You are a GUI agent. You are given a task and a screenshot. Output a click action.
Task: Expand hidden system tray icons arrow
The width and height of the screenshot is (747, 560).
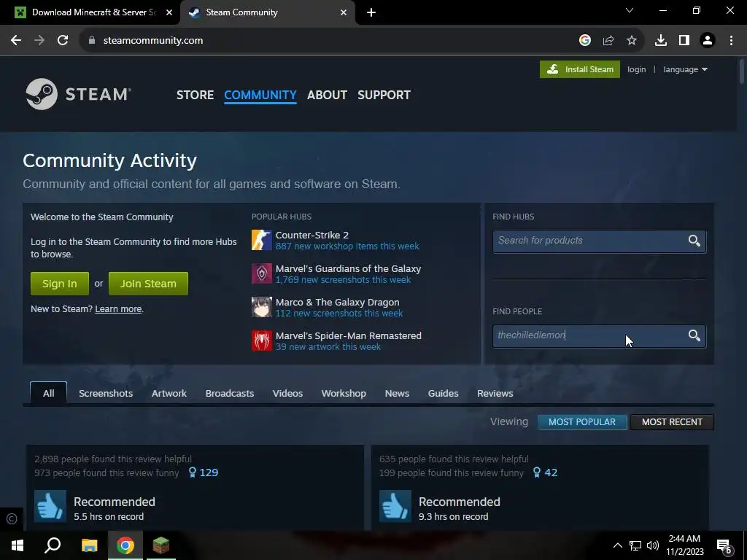[x=617, y=545]
